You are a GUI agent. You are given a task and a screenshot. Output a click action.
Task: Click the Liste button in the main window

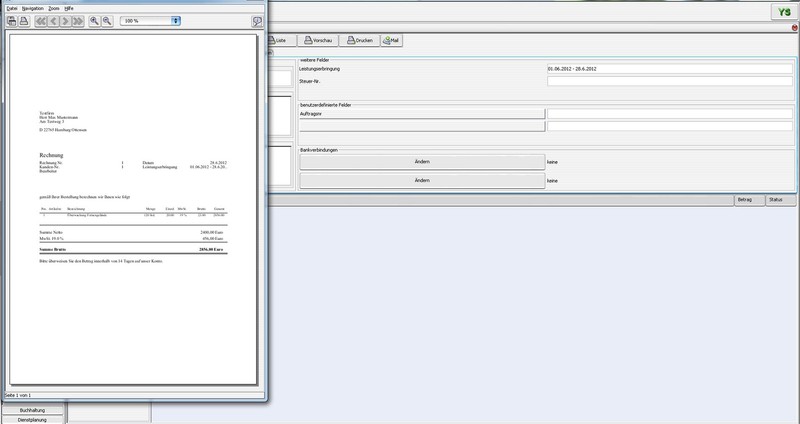point(282,40)
